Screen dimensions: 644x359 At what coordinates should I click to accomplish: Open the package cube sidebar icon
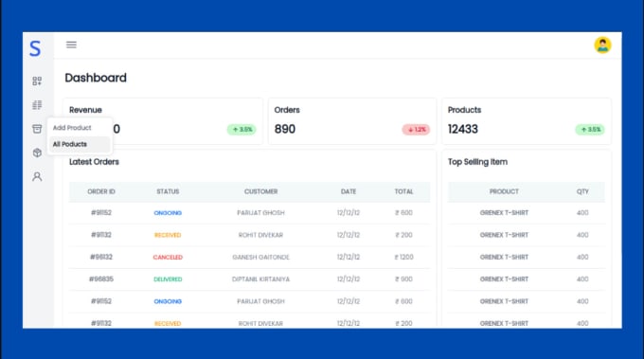coord(37,153)
